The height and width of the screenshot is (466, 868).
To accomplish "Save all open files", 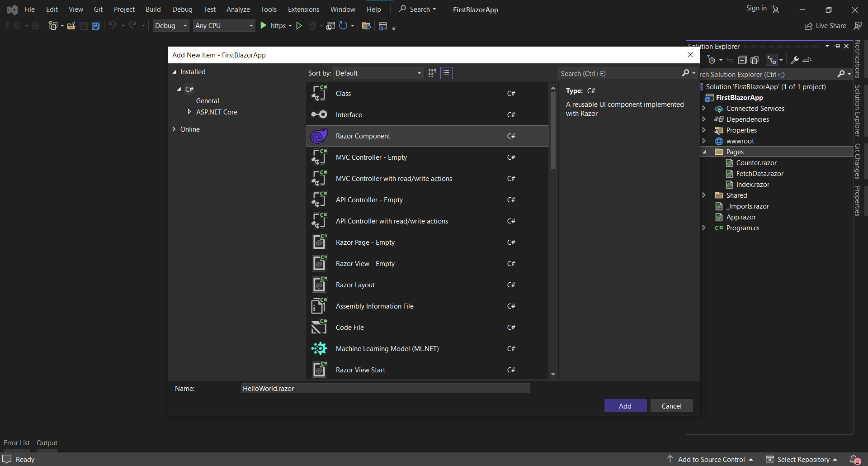I will (96, 26).
